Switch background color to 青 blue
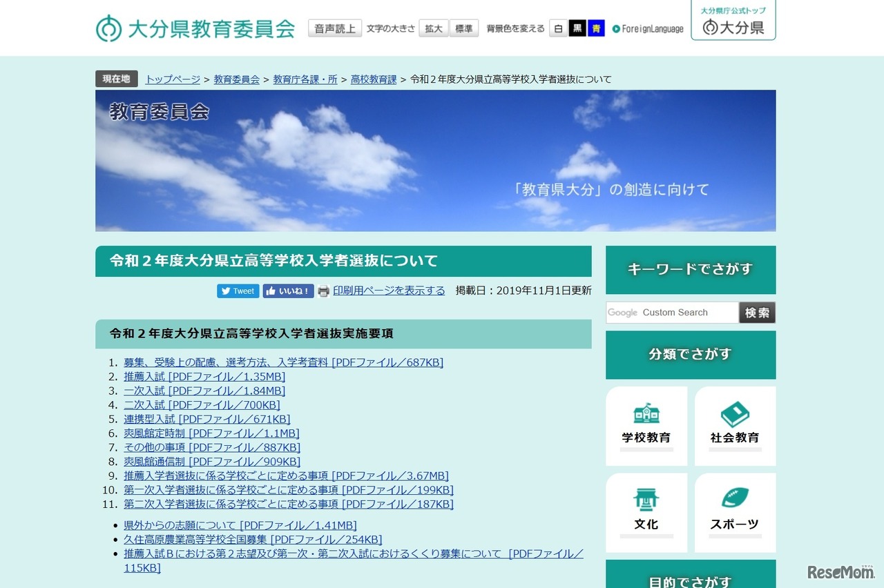 point(595,28)
